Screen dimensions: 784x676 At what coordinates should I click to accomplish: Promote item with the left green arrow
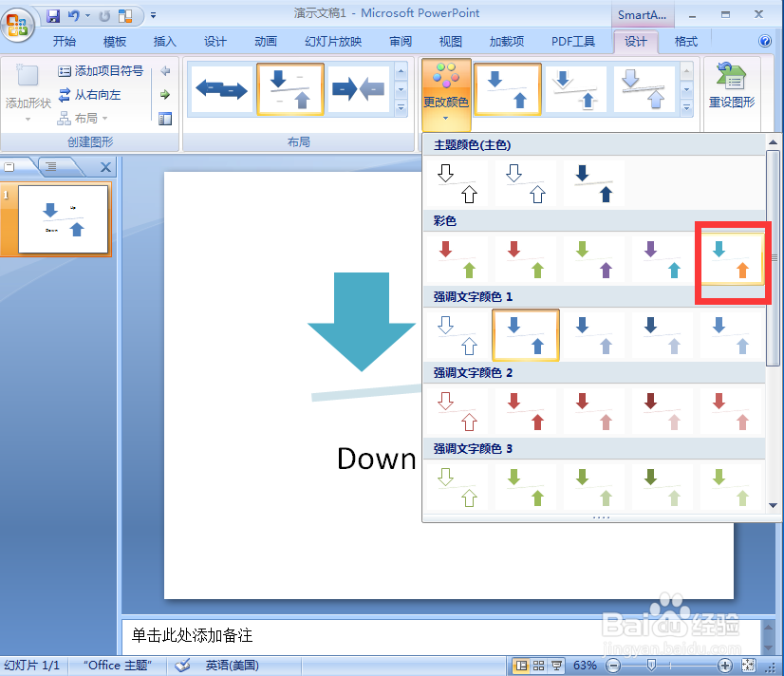(165, 71)
